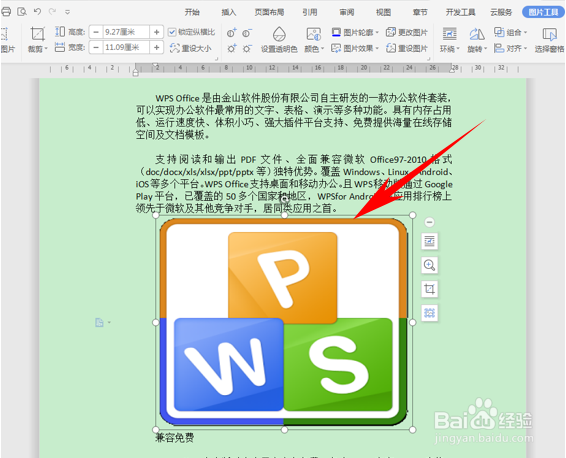Image resolution: width=566 pixels, height=458 pixels.
Task: Open size group dialog launcher
Action: (x=217, y=58)
